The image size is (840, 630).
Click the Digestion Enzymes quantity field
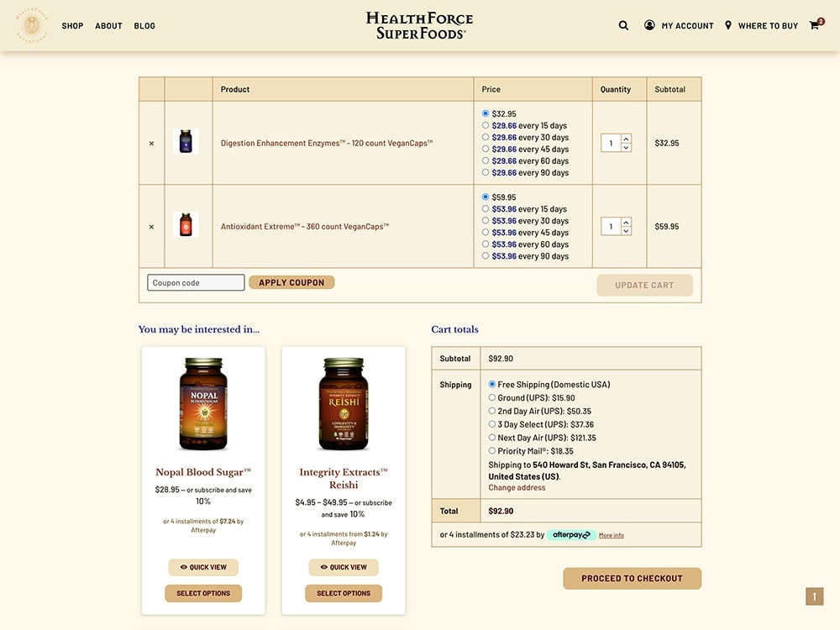click(612, 143)
